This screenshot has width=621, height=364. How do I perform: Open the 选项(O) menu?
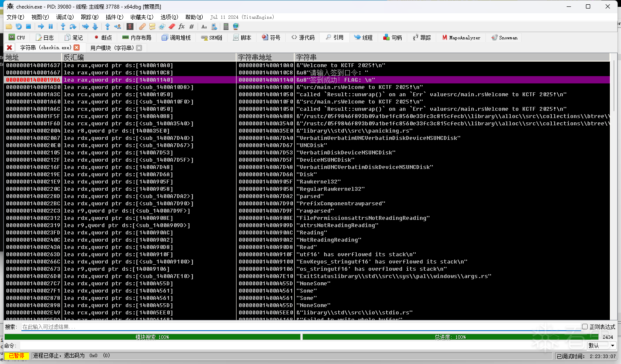pos(169,17)
